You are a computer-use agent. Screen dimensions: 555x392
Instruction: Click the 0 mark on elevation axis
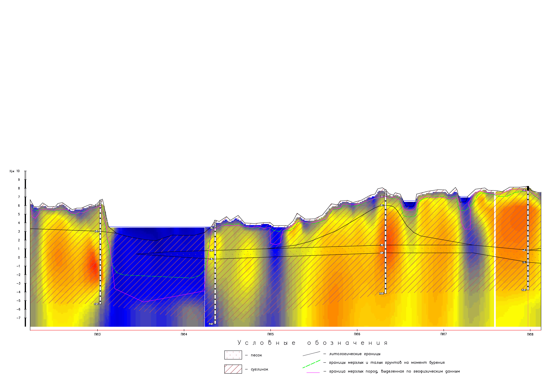coord(19,258)
